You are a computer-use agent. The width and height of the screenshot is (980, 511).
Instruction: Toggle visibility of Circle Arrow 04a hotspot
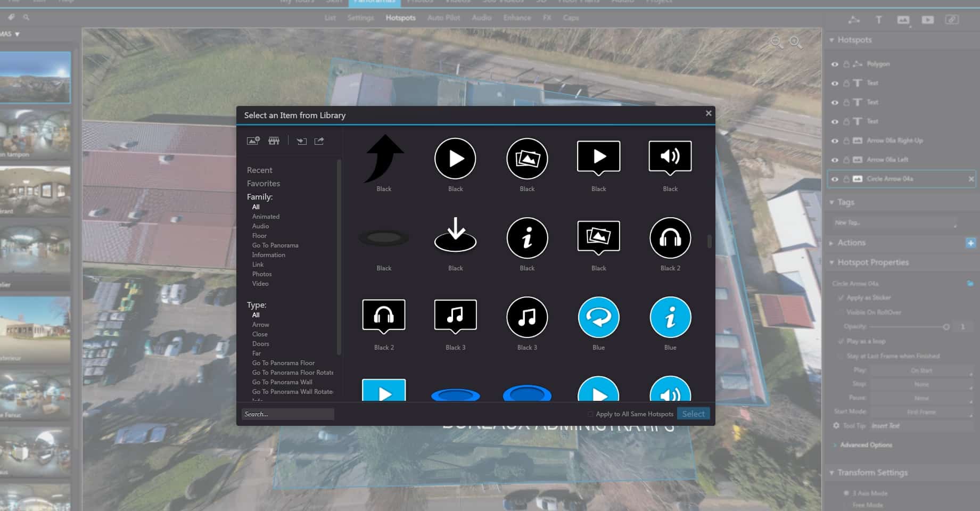pyautogui.click(x=835, y=179)
